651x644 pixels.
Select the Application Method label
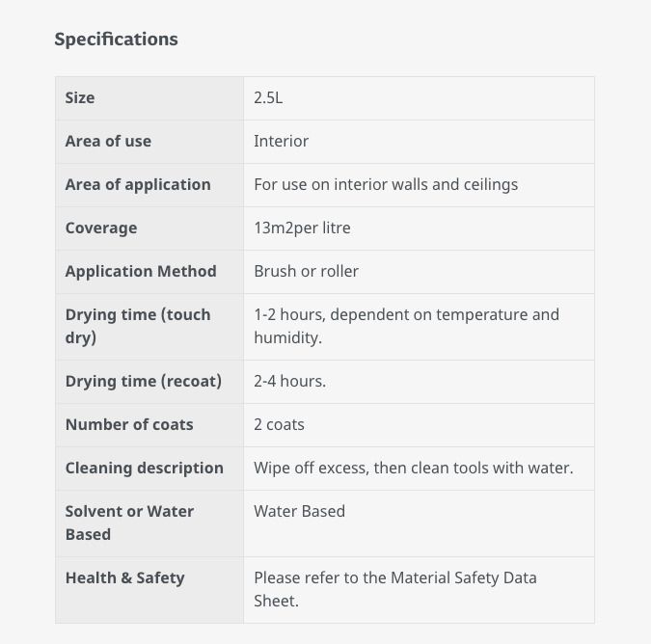(x=141, y=271)
